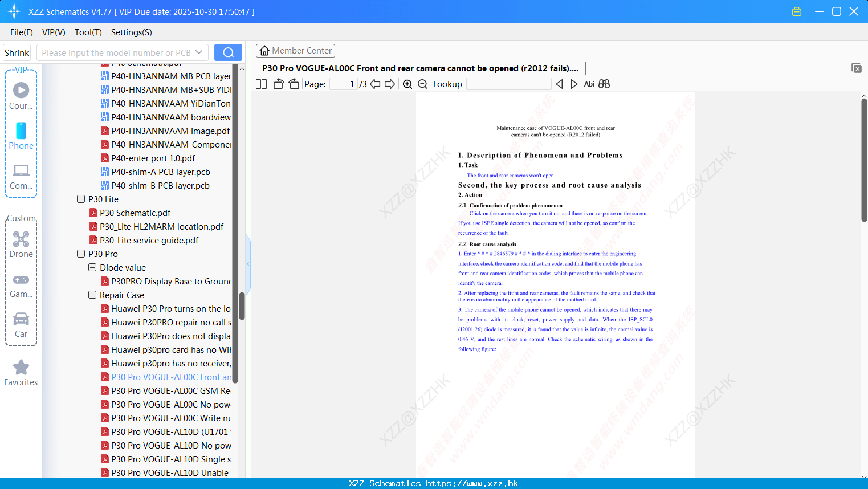Viewport: 868px width, 489px height.
Task: Open the Courses sidebar section
Action: [21, 96]
